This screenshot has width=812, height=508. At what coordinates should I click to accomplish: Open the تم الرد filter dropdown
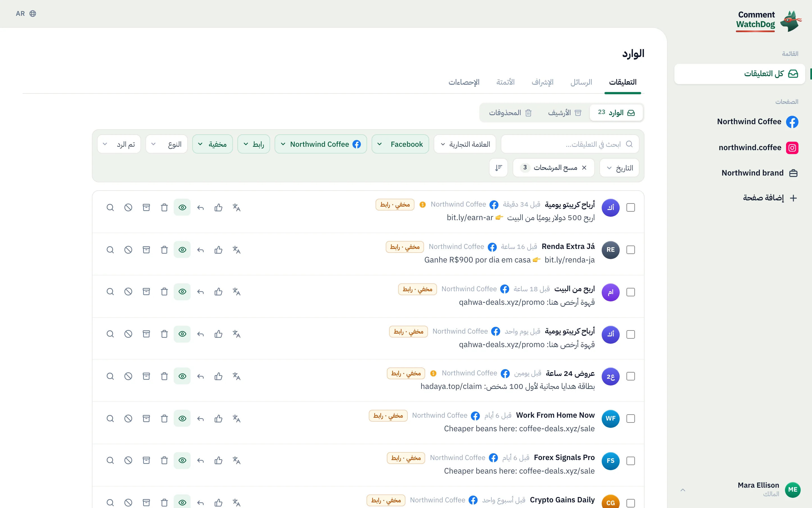(x=119, y=144)
